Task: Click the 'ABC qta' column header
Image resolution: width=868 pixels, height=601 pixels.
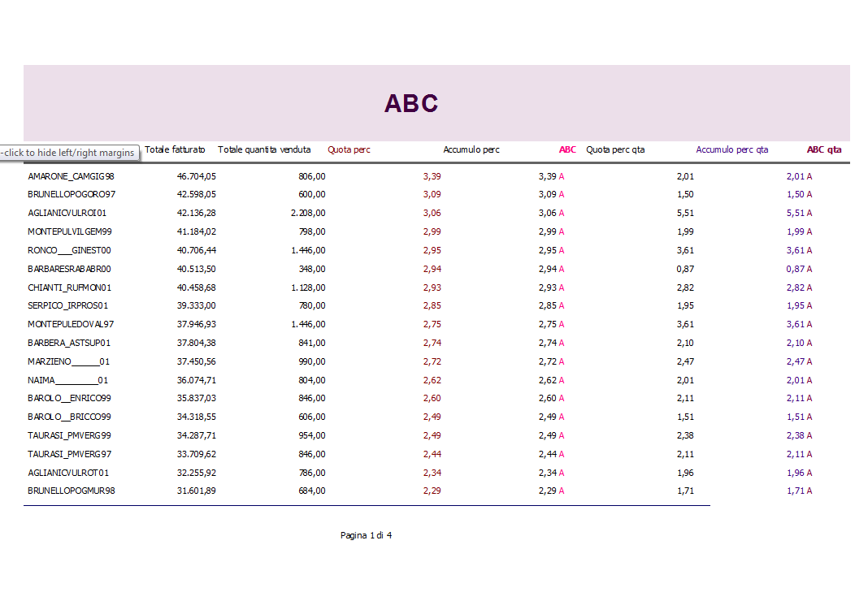Action: pos(824,149)
